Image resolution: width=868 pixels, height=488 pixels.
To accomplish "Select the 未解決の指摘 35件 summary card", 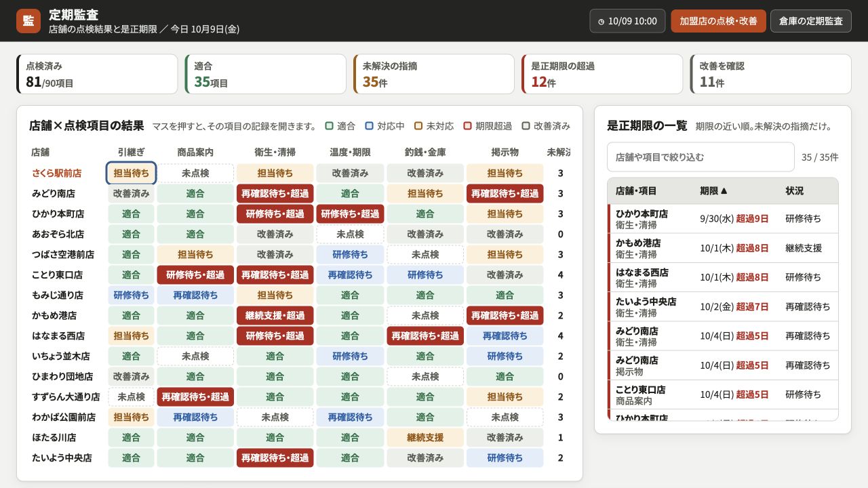I will point(434,74).
